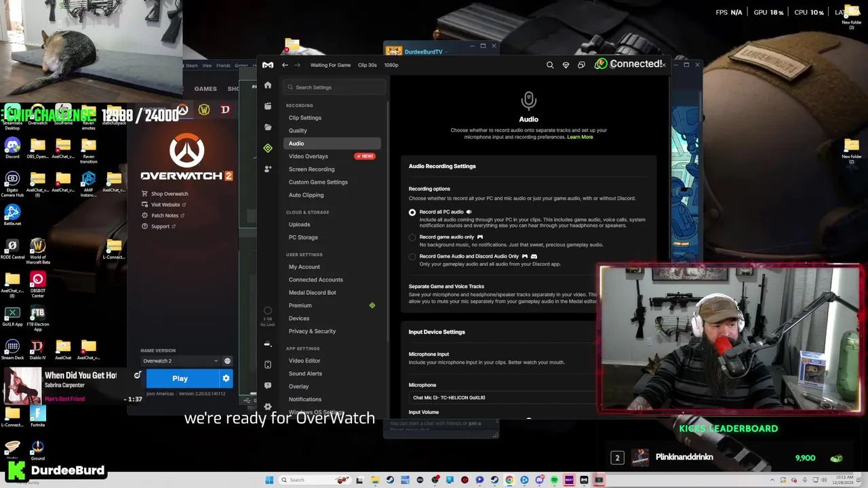Open the OBSBOT Center desktop shortcut
868x488 pixels.
37,285
